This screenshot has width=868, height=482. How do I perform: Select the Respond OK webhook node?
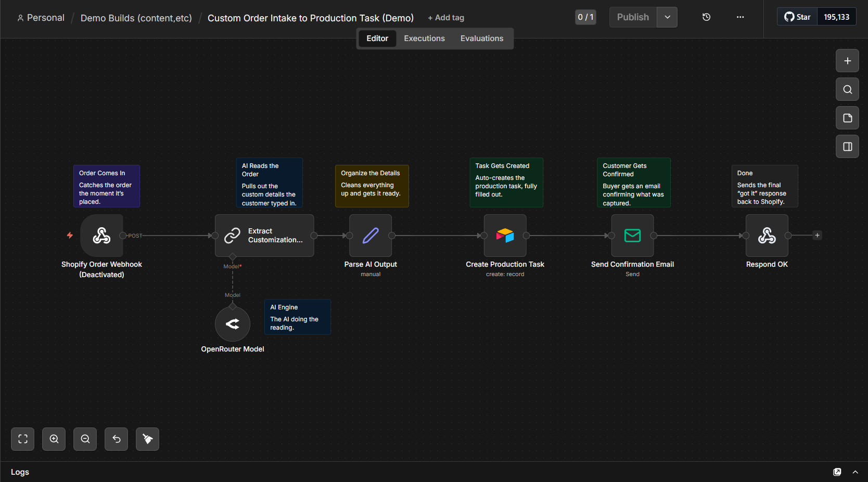point(767,236)
